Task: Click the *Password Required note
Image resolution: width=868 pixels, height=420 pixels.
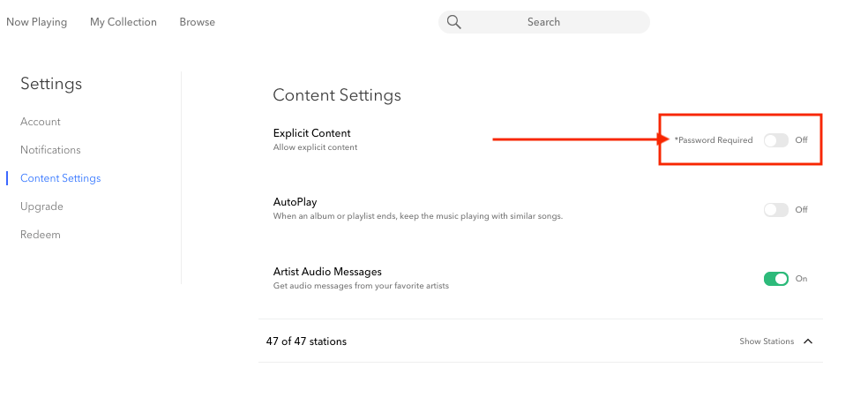Action: [714, 140]
